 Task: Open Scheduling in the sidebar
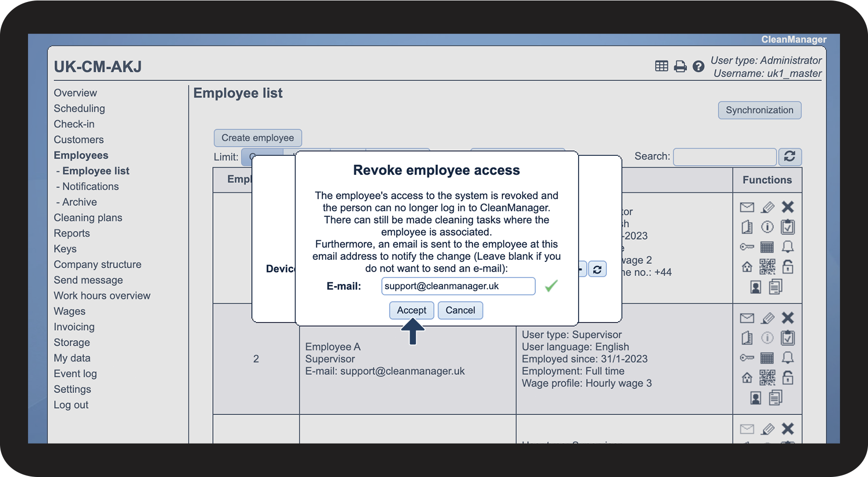(x=79, y=109)
